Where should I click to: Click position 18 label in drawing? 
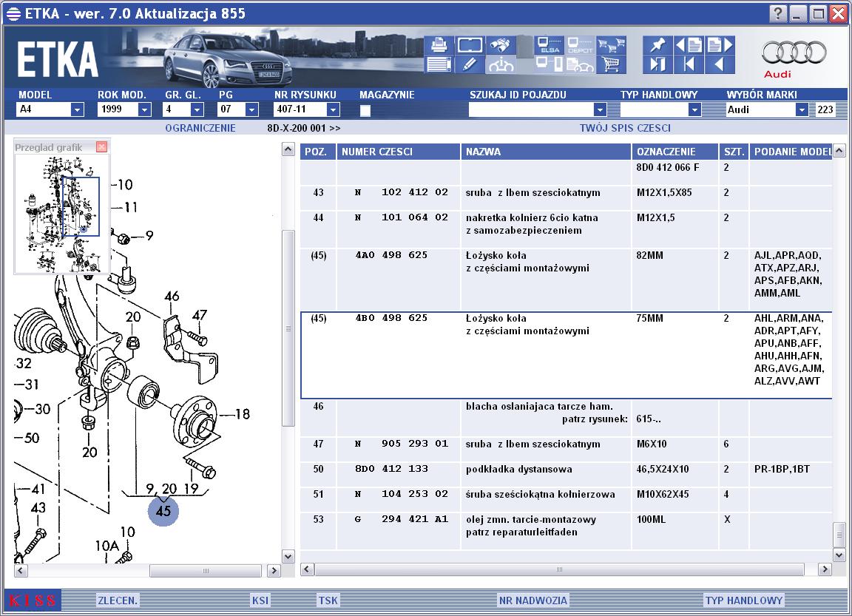pyautogui.click(x=243, y=414)
